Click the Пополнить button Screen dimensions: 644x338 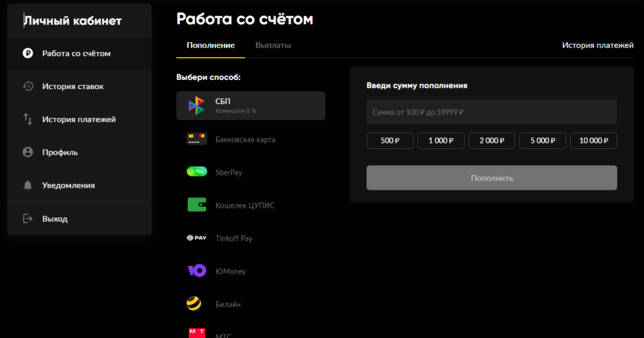pos(492,178)
